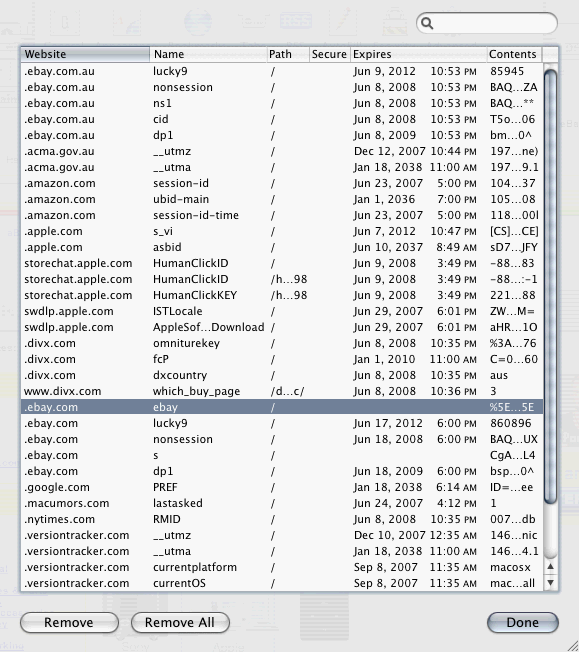The width and height of the screenshot is (579, 652).
Task: Click the Remove All button
Action: [180, 622]
